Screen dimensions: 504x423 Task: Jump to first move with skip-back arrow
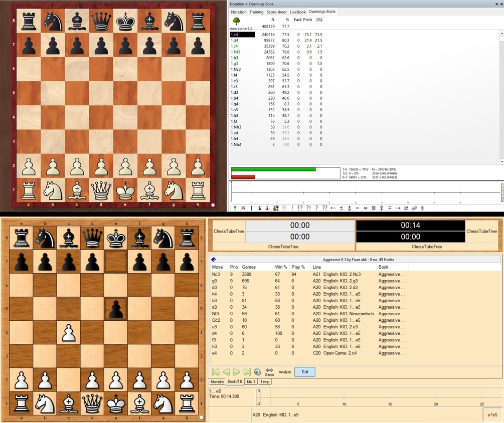tap(216, 372)
